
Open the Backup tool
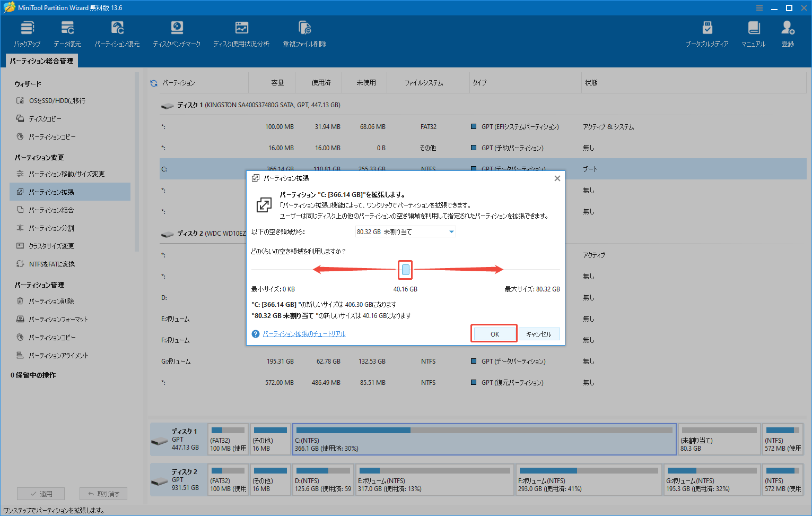[27, 33]
